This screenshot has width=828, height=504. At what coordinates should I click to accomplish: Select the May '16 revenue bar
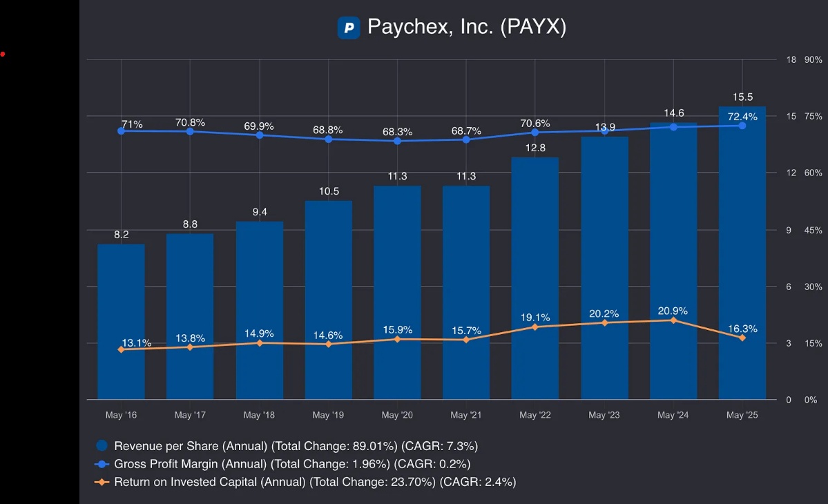pos(121,322)
